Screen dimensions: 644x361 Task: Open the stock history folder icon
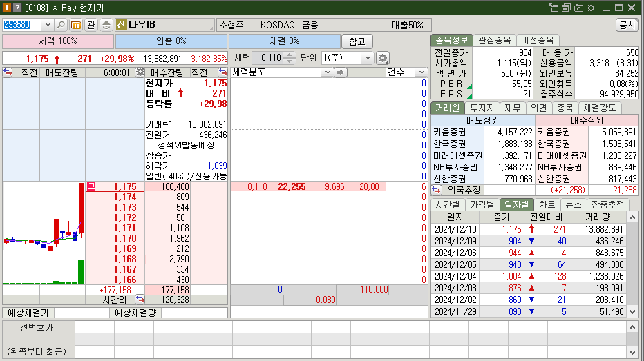pos(76,25)
